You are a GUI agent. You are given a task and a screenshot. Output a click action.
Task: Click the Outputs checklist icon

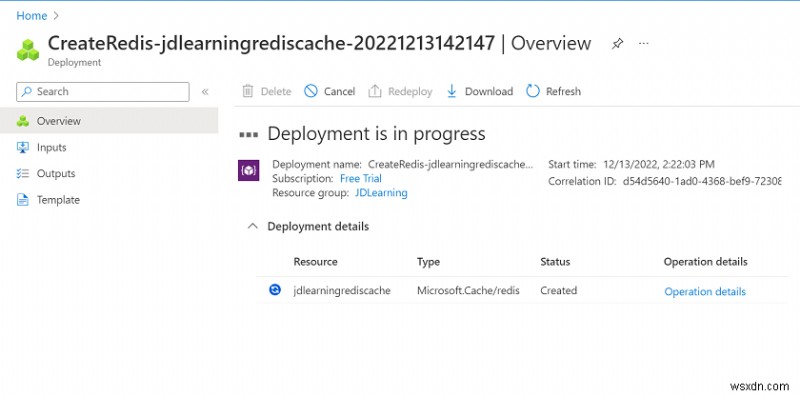click(22, 174)
